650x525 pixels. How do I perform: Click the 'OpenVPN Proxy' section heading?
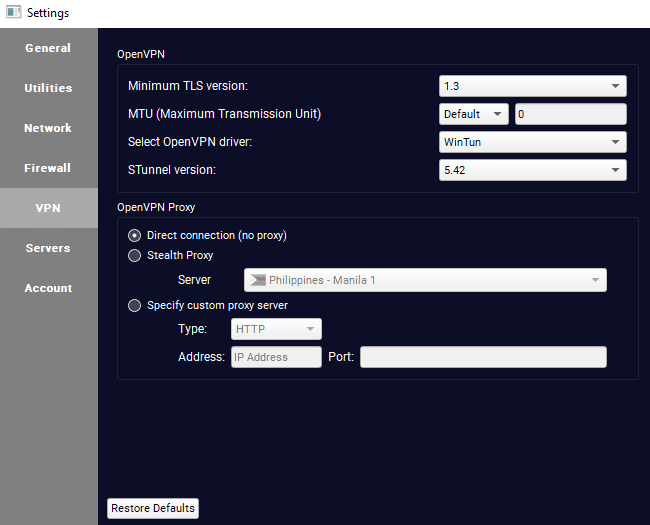(156, 207)
